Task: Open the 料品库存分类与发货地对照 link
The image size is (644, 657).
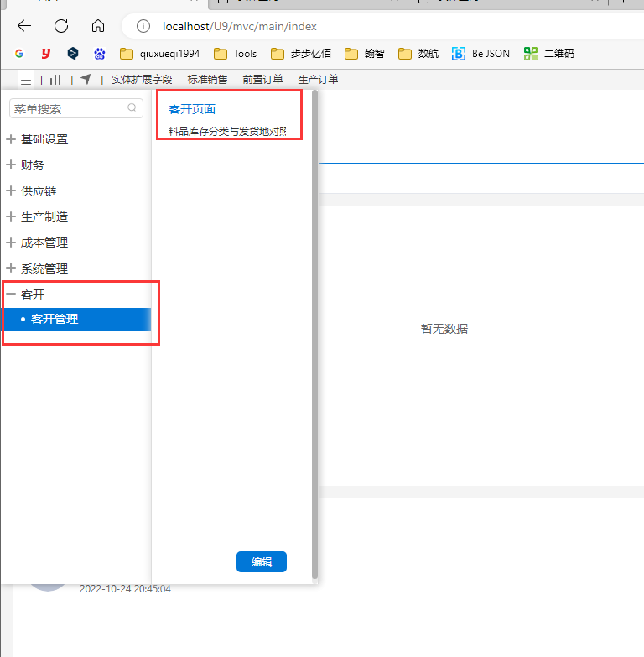Action: [227, 132]
